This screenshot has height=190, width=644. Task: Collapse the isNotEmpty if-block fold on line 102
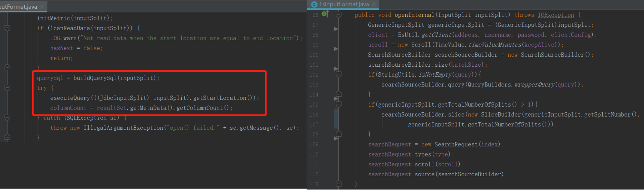(338, 74)
